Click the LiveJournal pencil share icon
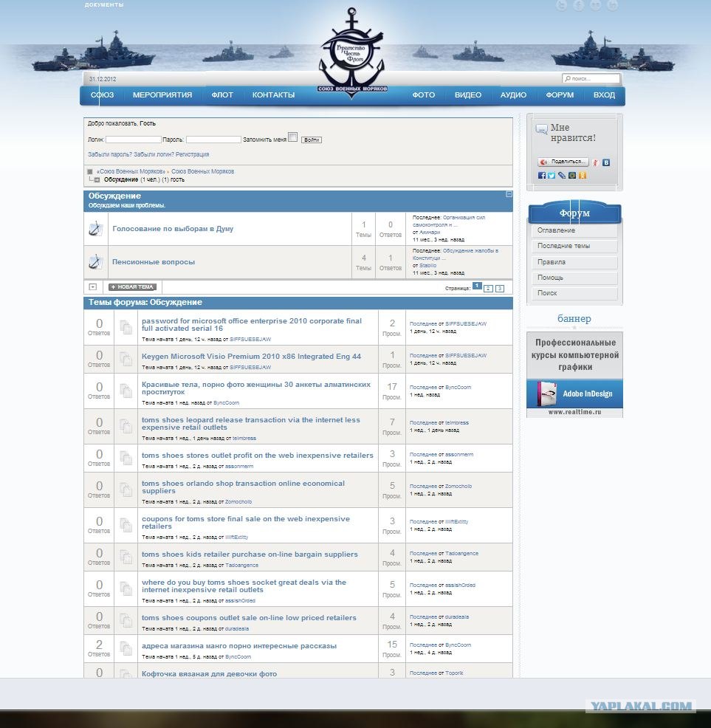 click(x=562, y=176)
